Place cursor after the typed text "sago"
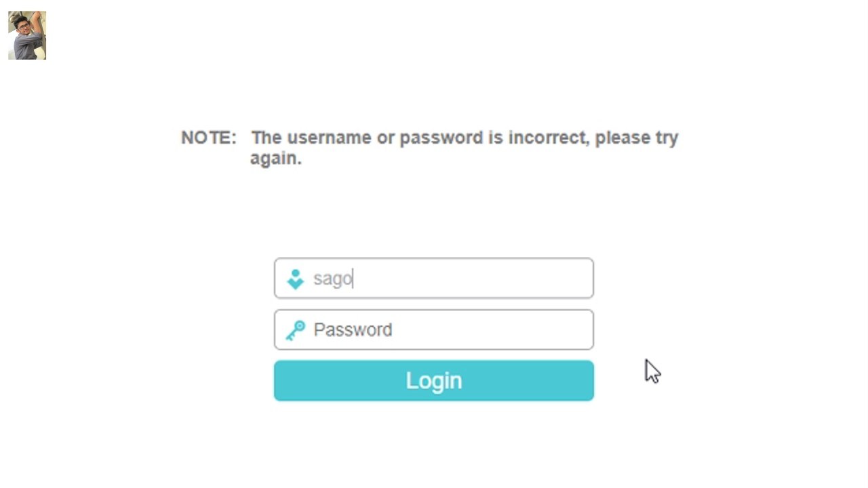The width and height of the screenshot is (868, 488). (x=353, y=279)
